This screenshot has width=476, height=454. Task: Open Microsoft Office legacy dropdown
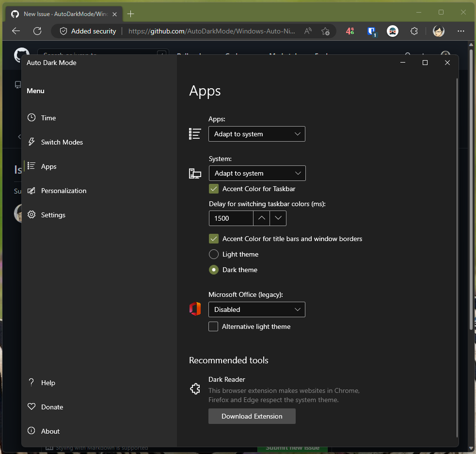coord(257,309)
